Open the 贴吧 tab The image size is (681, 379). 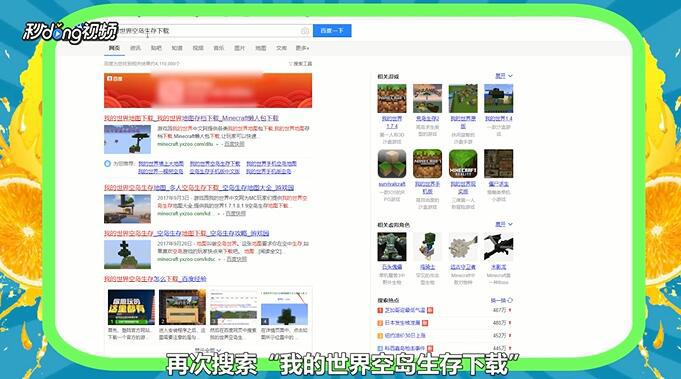[156, 48]
